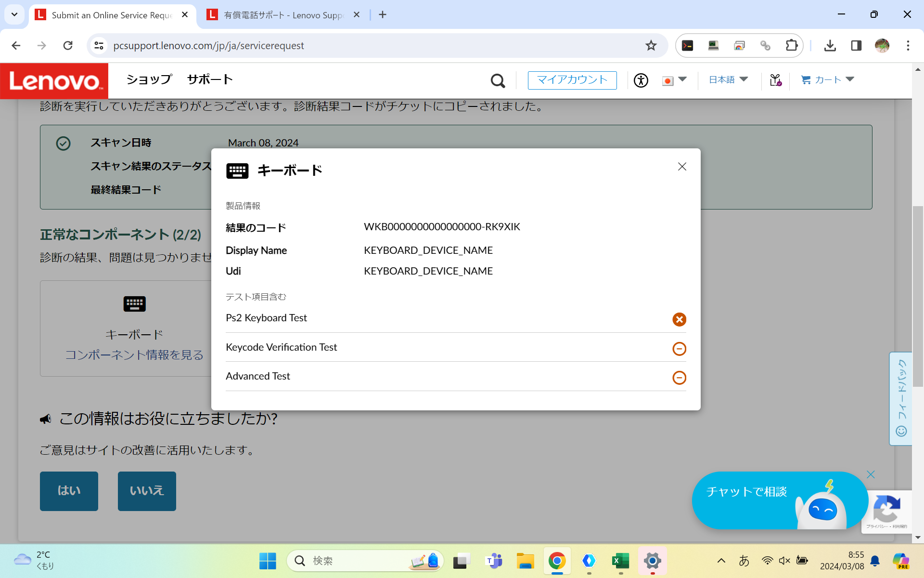Open Excel from taskbar
The height and width of the screenshot is (578, 924).
[620, 561]
